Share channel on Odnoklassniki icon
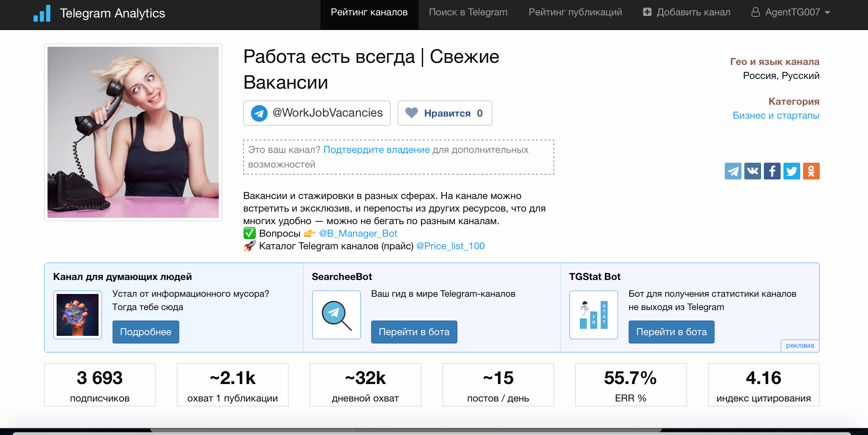Image resolution: width=868 pixels, height=435 pixels. [x=811, y=171]
